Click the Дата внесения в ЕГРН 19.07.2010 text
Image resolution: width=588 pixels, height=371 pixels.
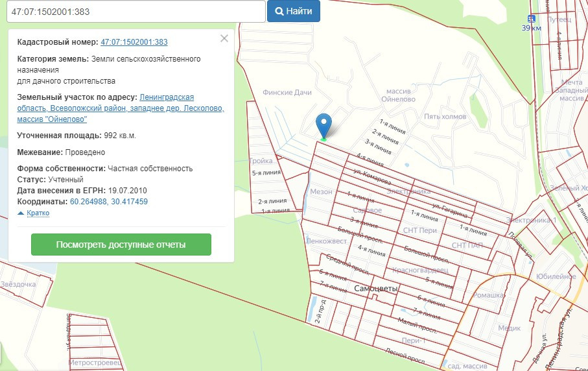click(x=82, y=191)
